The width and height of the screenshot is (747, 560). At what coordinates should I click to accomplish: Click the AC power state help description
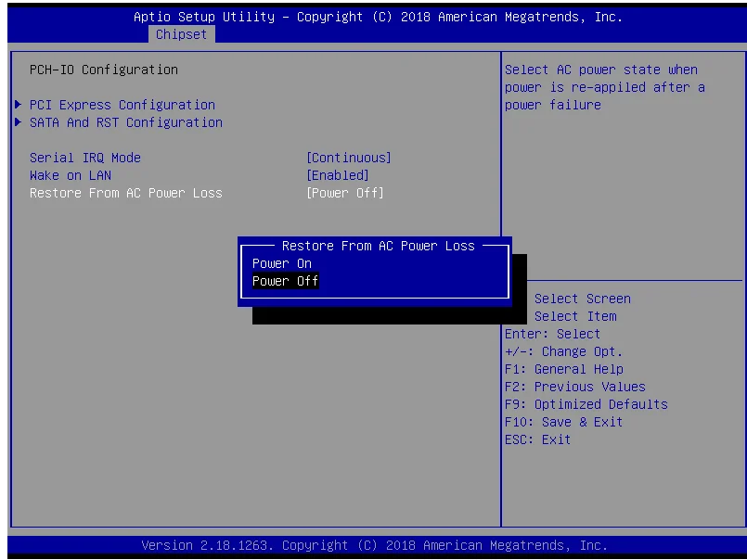(605, 87)
